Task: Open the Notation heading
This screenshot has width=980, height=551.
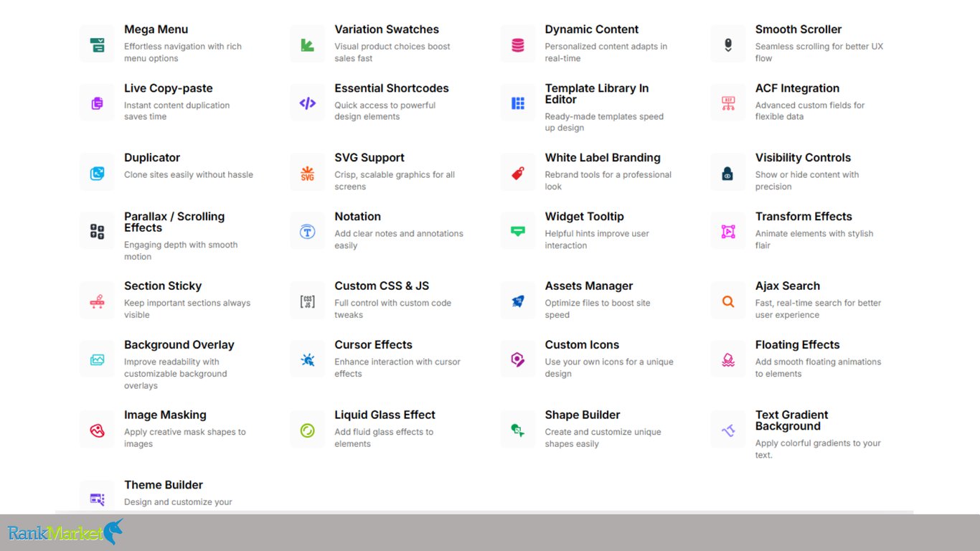Action: [x=357, y=217]
